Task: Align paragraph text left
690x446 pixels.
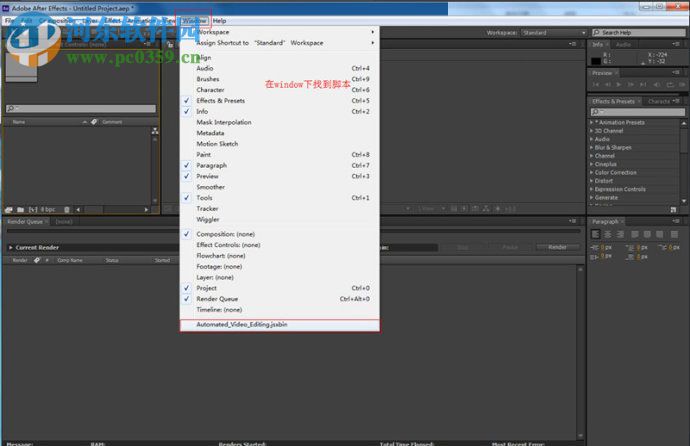Action: [x=595, y=234]
